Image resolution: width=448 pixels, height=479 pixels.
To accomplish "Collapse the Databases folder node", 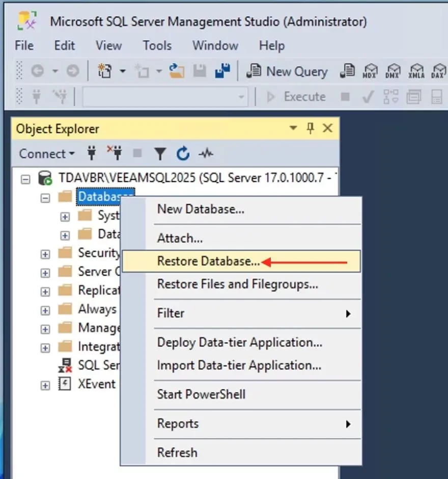I will pyautogui.click(x=45, y=198).
